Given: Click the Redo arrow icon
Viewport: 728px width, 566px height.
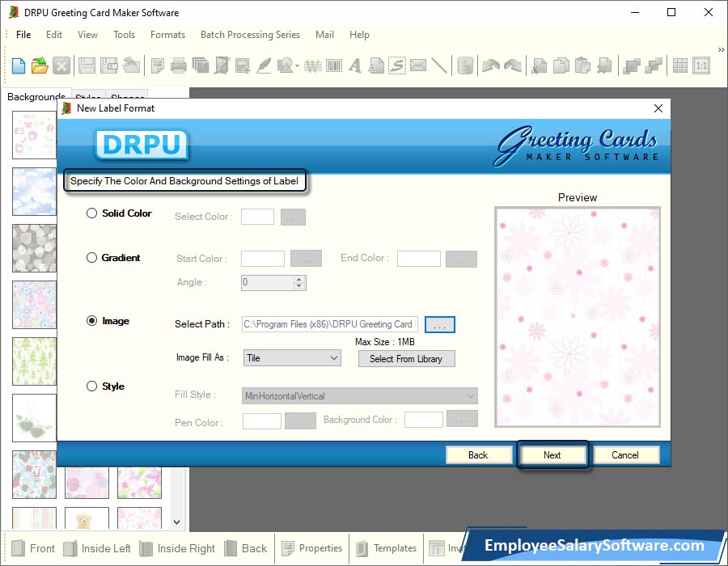Looking at the screenshot, I should coord(513,65).
